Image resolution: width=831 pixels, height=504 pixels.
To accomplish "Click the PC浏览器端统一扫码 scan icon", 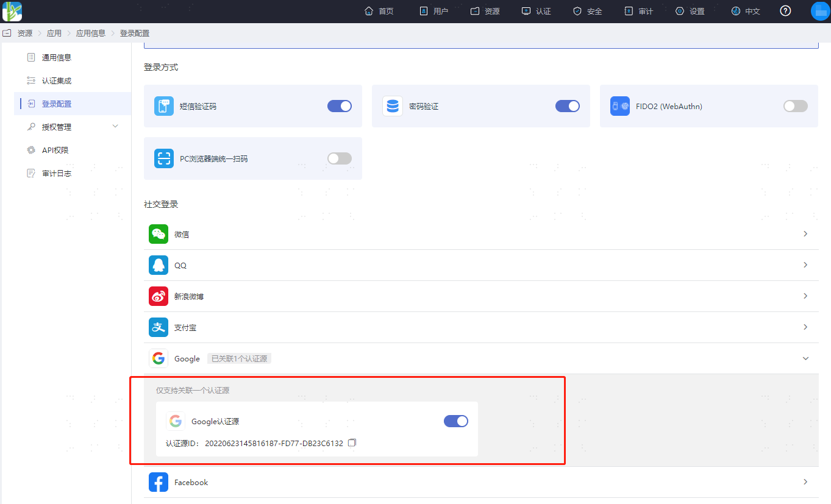I will click(164, 158).
